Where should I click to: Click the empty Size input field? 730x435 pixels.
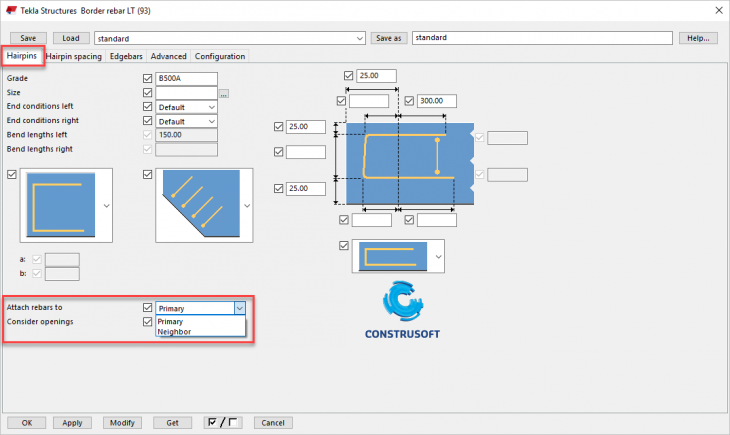pos(186,93)
